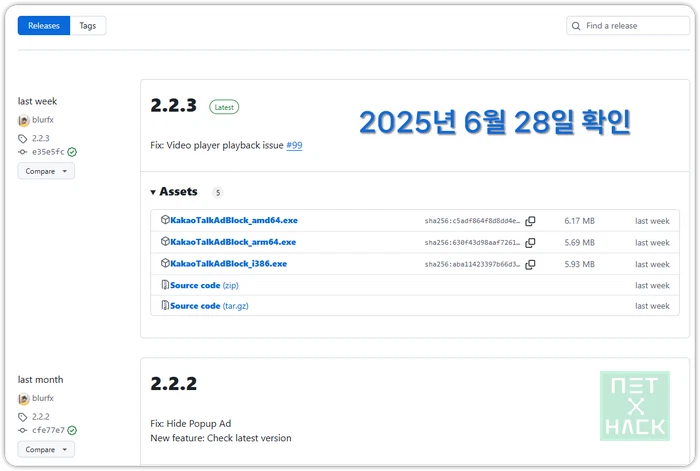Screen dimensions: 700x471
Task: Open the 2.2.3 release title
Action: [173, 105]
